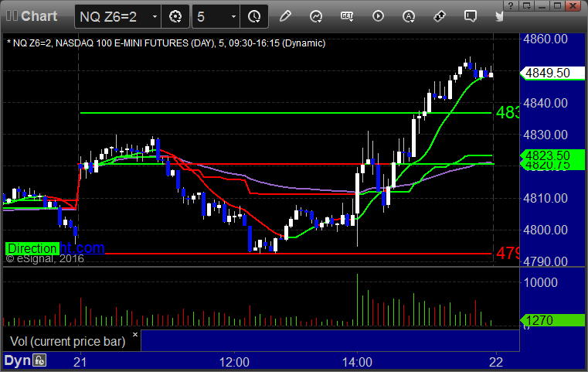Open the Direction...ht.com link on chart
The width and height of the screenshot is (588, 372).
coord(55,248)
